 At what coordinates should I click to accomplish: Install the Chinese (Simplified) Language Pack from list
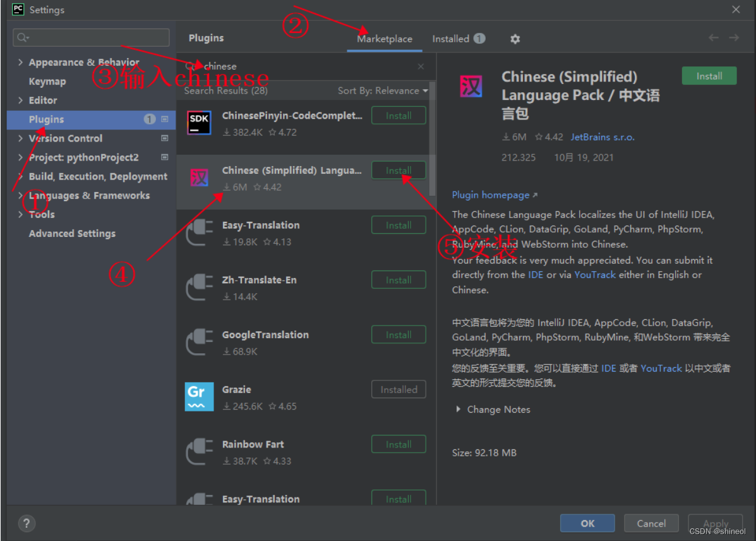[399, 170]
